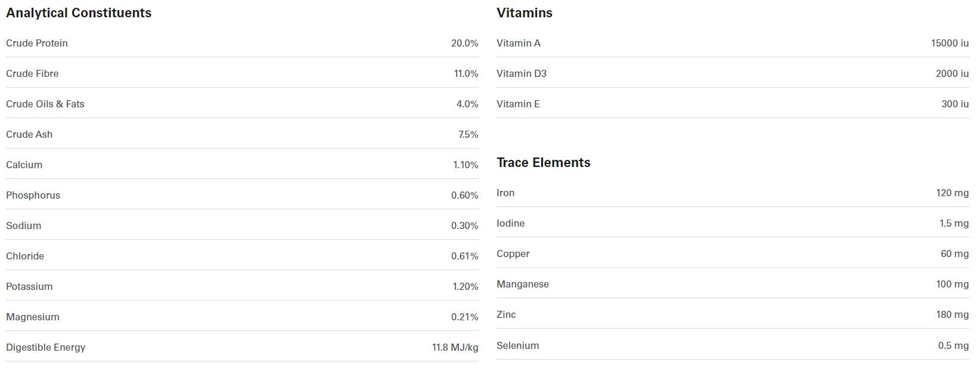The width and height of the screenshot is (980, 371).
Task: Click the Vitamins section heading
Action: pyautogui.click(x=524, y=13)
